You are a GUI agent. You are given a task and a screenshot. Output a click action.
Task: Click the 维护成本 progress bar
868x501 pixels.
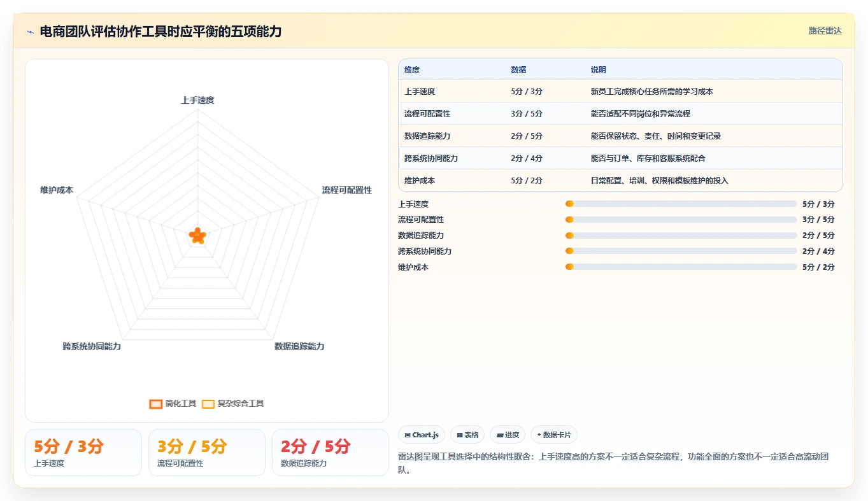click(x=681, y=267)
